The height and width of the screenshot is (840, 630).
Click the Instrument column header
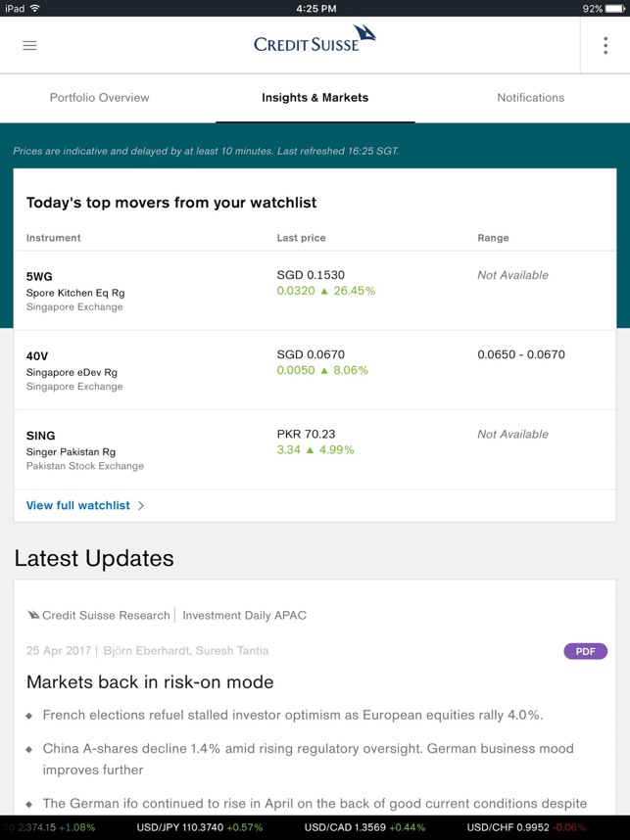coord(54,238)
